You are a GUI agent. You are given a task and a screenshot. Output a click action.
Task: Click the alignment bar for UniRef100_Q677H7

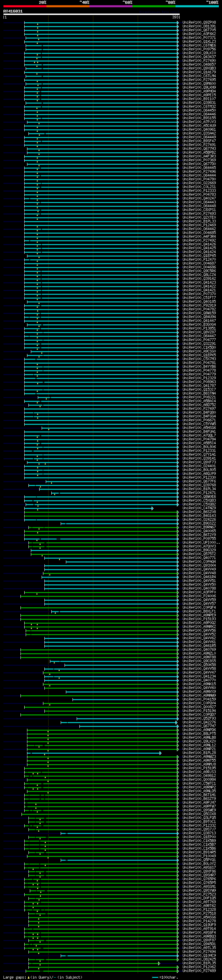click(x=129, y=726)
